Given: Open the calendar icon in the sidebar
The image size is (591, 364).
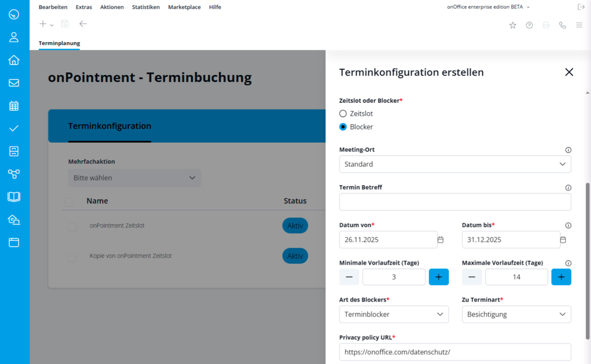Looking at the screenshot, I should click(14, 106).
